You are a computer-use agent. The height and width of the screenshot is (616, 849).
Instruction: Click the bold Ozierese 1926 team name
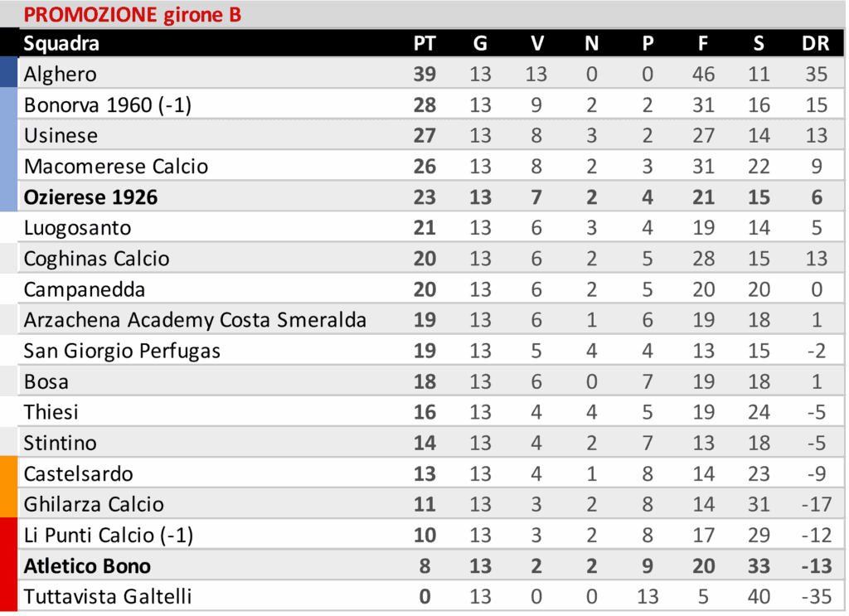[x=90, y=197]
